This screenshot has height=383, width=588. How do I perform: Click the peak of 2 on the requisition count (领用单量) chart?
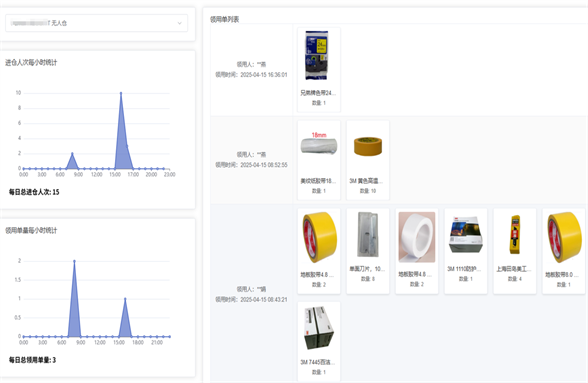(x=74, y=261)
